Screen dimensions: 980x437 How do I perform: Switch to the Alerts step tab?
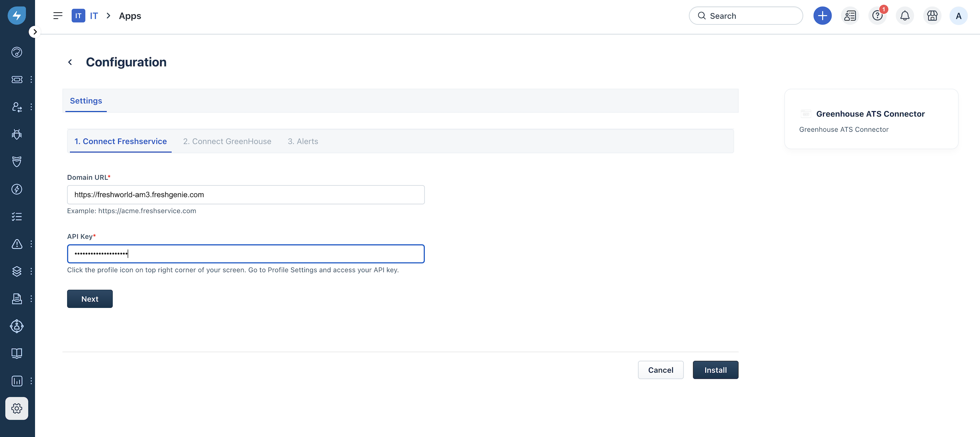[303, 141]
